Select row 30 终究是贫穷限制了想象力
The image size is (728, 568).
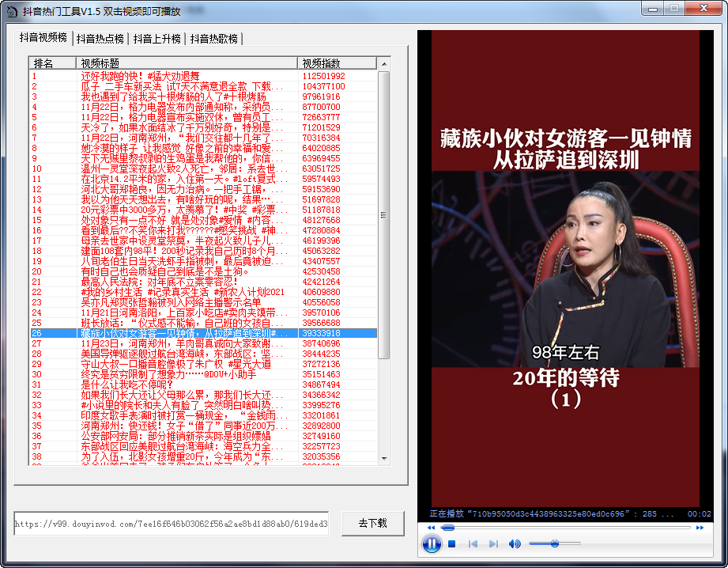[x=203, y=374]
